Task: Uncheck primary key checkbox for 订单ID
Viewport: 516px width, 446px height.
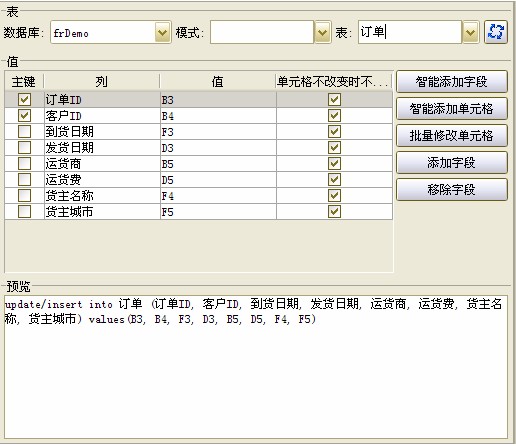Action: (24, 99)
